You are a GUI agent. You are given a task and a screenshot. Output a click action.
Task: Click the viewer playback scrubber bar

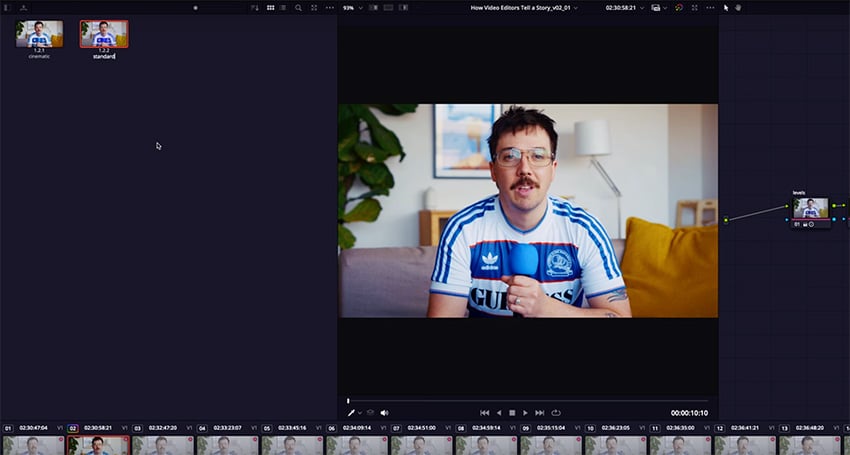click(527, 401)
